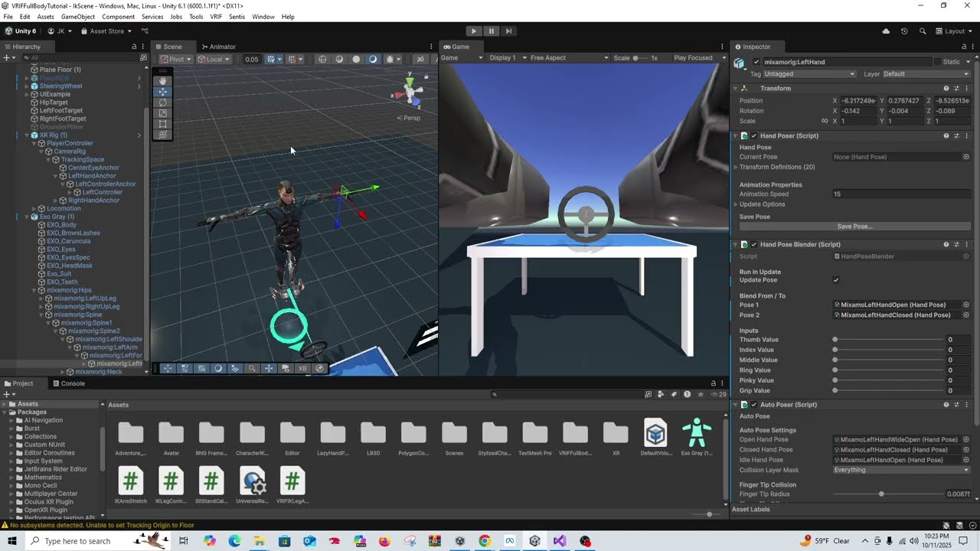Open the Undo History icon
The width and height of the screenshot is (980, 551).
point(904,31)
